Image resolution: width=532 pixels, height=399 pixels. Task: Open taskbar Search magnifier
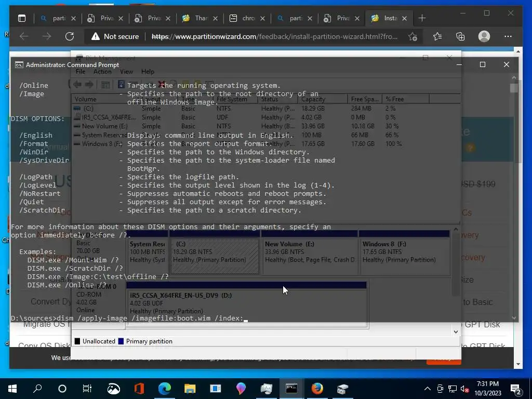tap(37, 389)
